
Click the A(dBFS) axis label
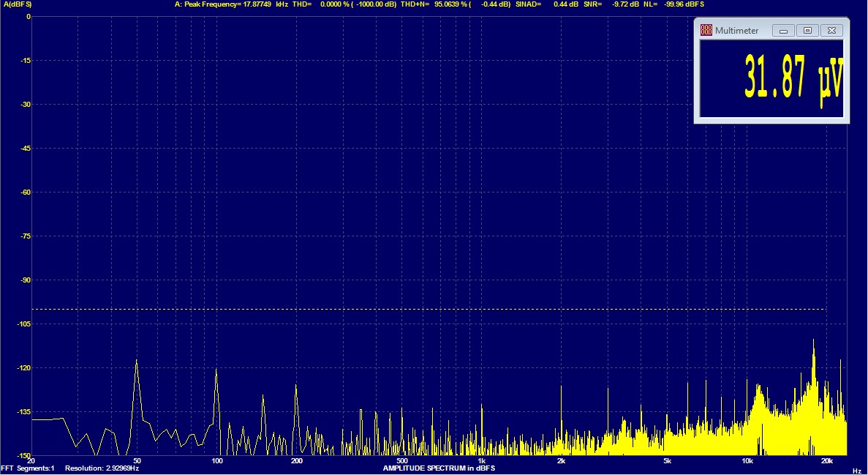(18, 4)
